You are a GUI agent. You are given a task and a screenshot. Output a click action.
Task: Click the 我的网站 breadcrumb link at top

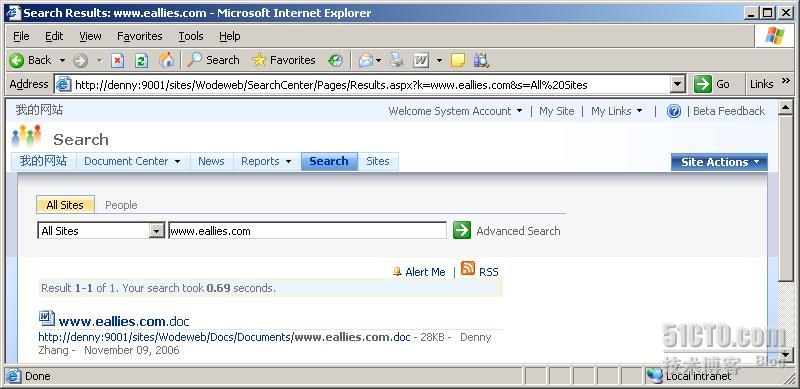39,110
